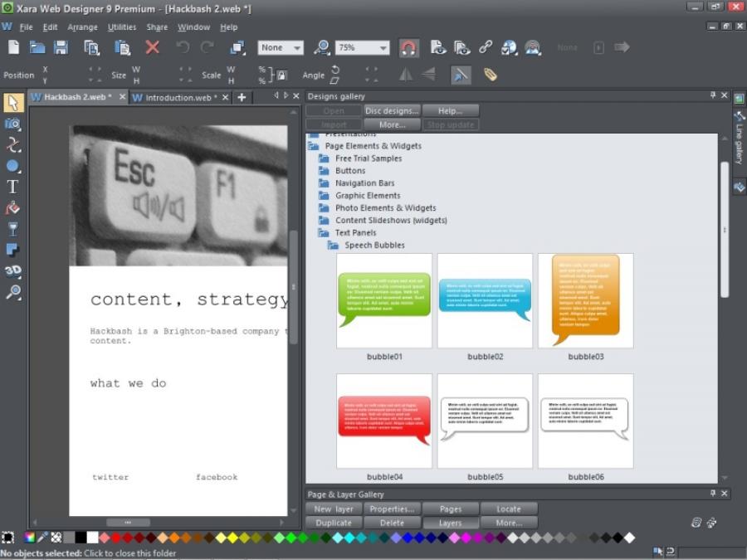Toggle the lock aspect ratio icon
Viewport: 747px width, 560px height.
coord(281,75)
